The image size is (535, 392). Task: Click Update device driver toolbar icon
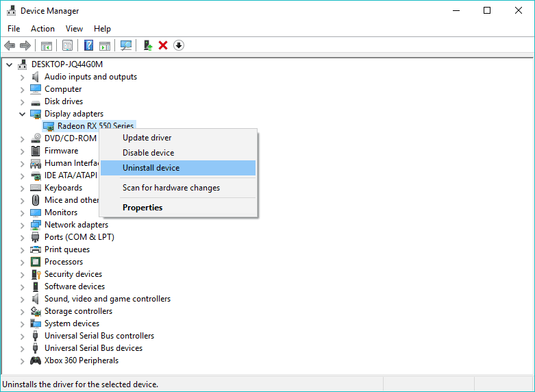pos(148,45)
